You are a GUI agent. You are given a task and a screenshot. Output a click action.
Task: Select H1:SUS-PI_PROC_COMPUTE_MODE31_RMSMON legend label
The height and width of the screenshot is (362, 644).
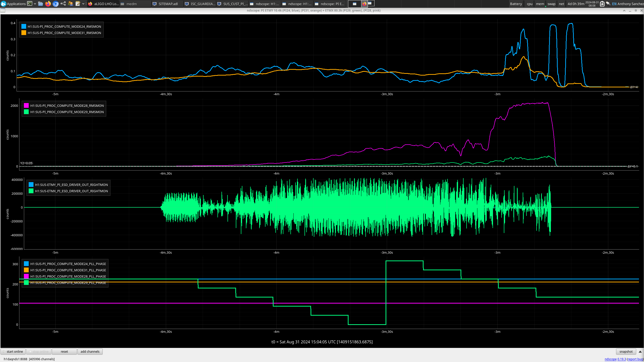pyautogui.click(x=64, y=33)
